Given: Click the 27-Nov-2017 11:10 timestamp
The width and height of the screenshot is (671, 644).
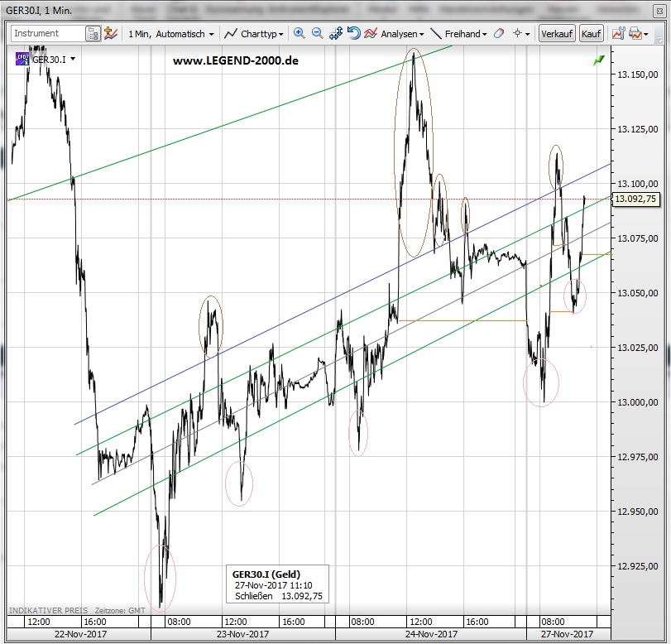Looking at the screenshot, I should point(274,585).
